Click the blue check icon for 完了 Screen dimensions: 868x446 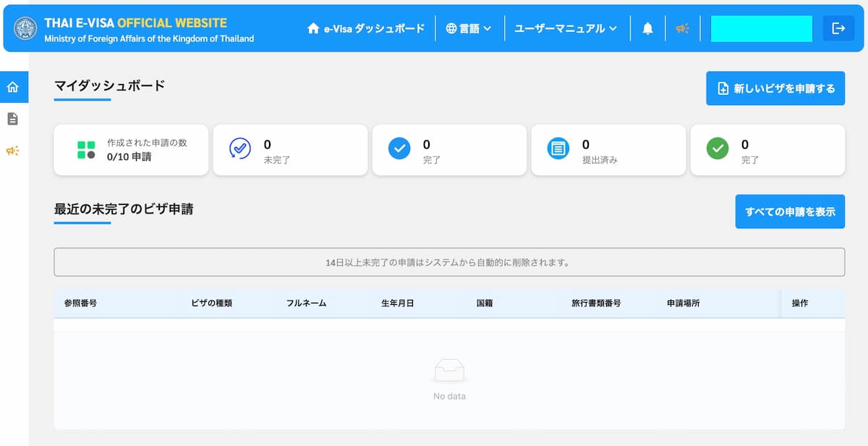(399, 148)
